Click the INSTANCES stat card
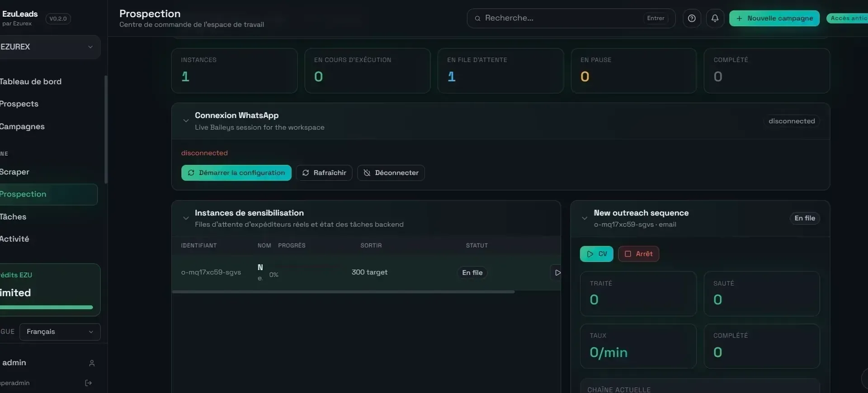Viewport: 868px width, 393px height. coord(234,71)
